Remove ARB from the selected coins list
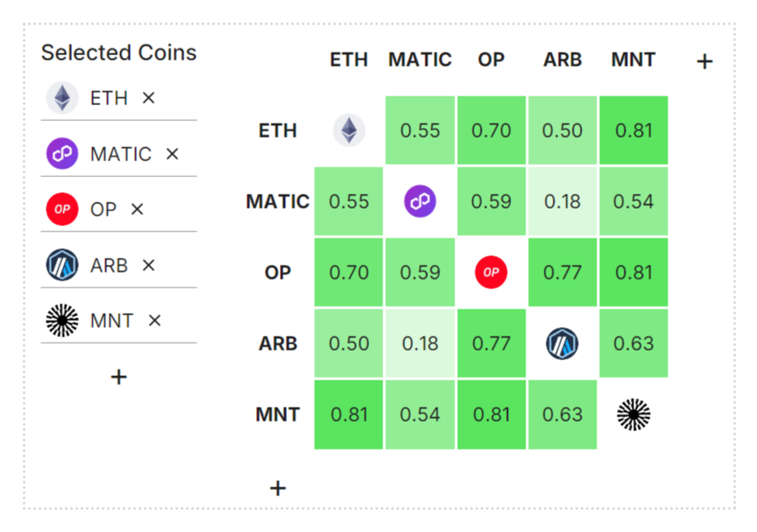Image resolution: width=757 pixels, height=532 pixels. (149, 266)
